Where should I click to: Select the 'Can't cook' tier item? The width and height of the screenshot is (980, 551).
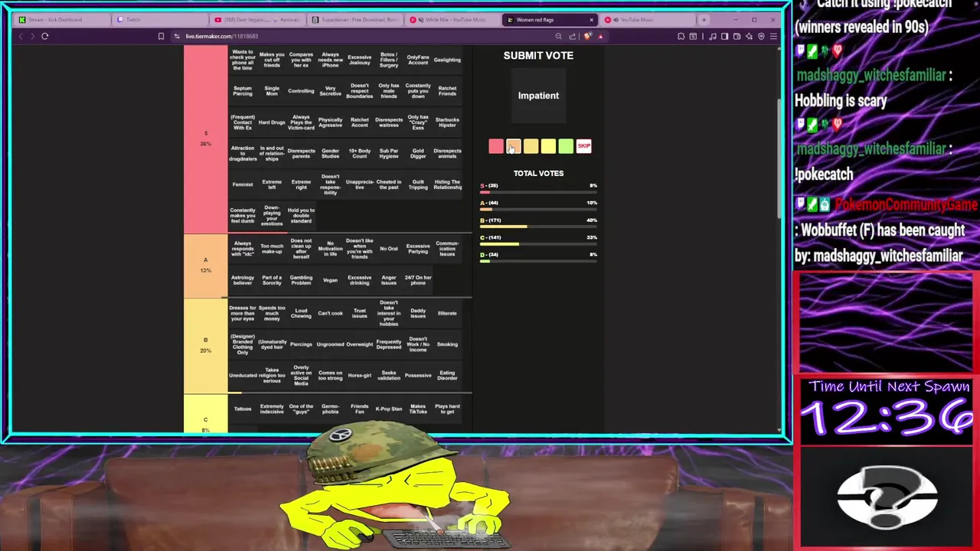[330, 313]
